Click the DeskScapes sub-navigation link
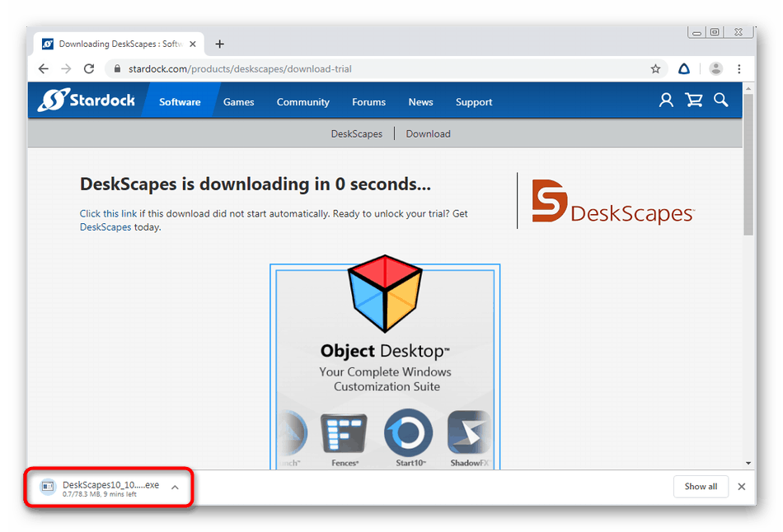Viewport: 783px width, 532px height. 357,133
